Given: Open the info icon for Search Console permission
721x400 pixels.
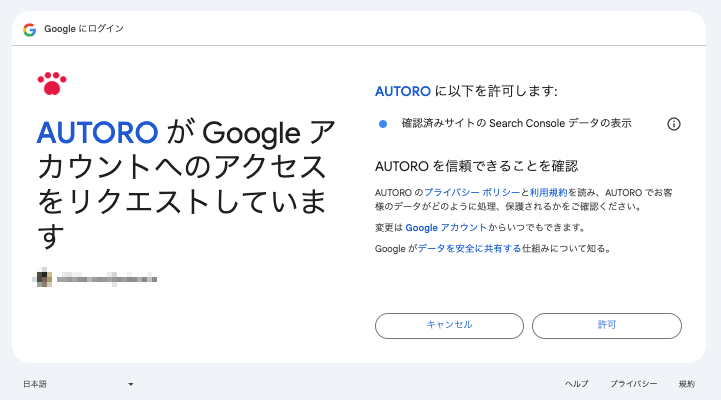Looking at the screenshot, I should click(x=674, y=124).
